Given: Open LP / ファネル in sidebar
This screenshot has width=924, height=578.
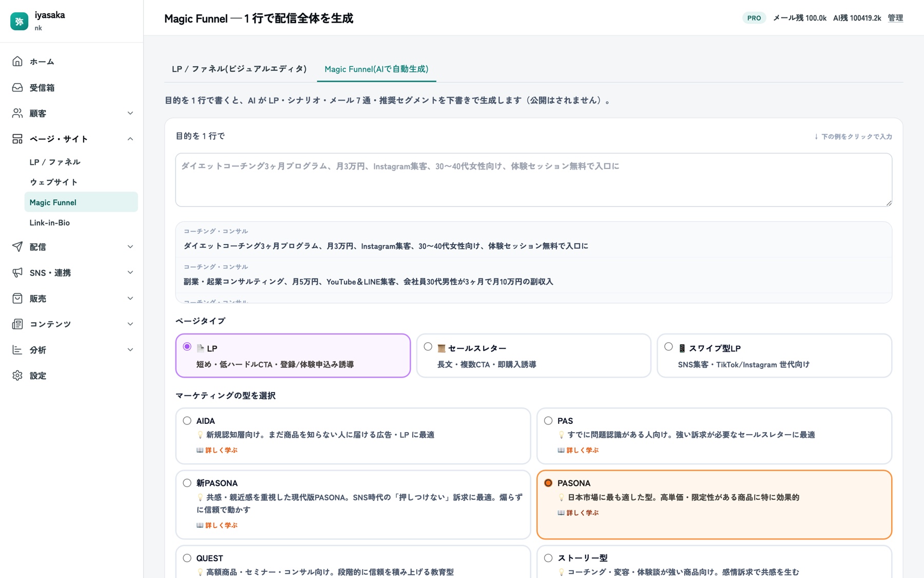Looking at the screenshot, I should [x=81, y=162].
